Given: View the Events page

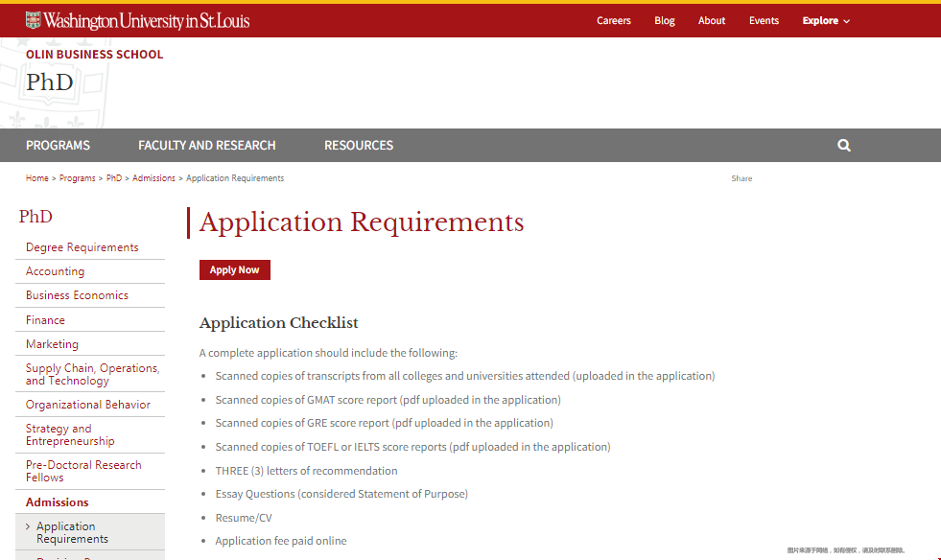Looking at the screenshot, I should coord(764,20).
